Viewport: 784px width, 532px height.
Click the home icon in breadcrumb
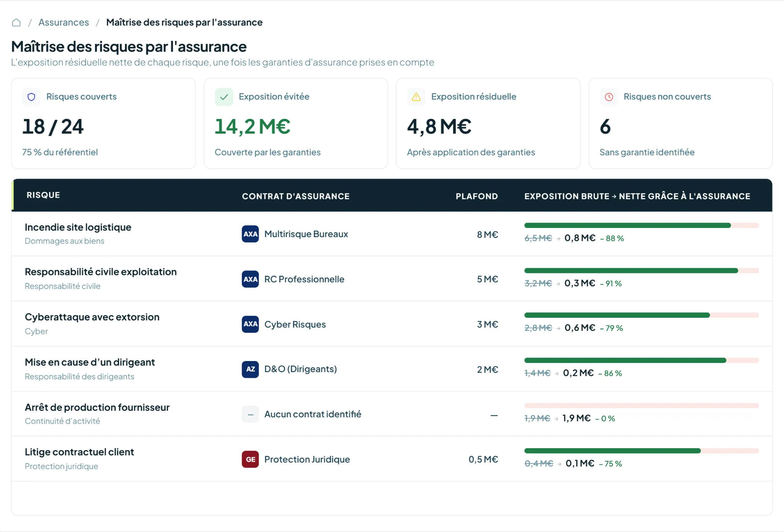click(16, 23)
